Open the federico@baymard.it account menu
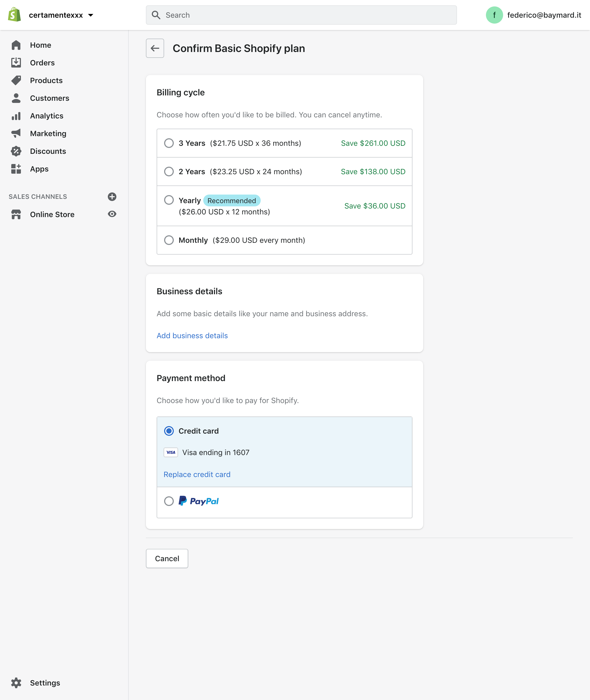Image resolution: width=590 pixels, height=700 pixels. 533,15
